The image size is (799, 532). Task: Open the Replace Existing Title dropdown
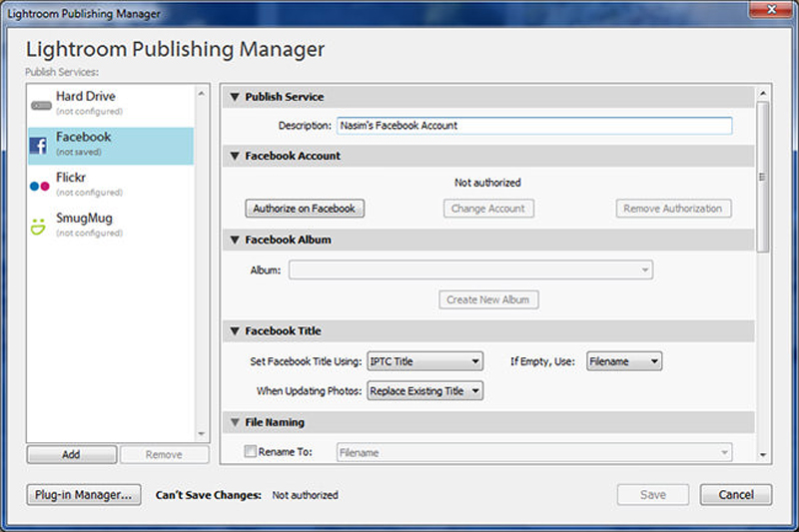pyautogui.click(x=424, y=391)
